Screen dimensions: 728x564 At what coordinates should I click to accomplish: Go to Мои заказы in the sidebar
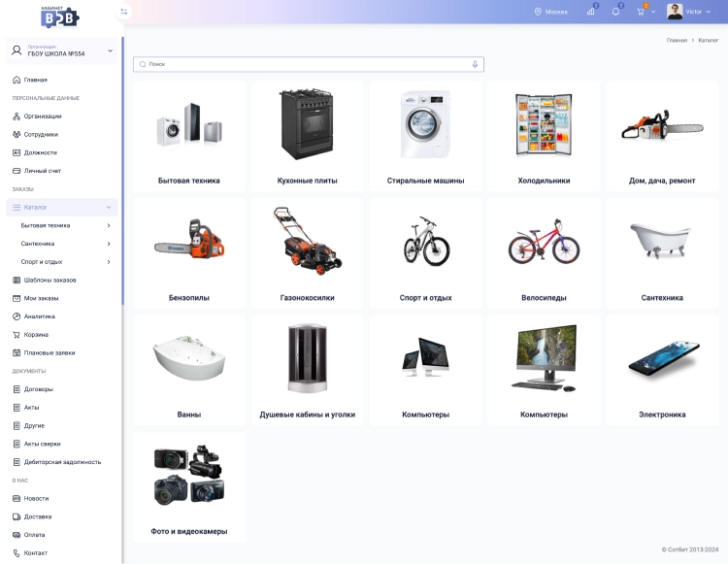tap(42, 298)
